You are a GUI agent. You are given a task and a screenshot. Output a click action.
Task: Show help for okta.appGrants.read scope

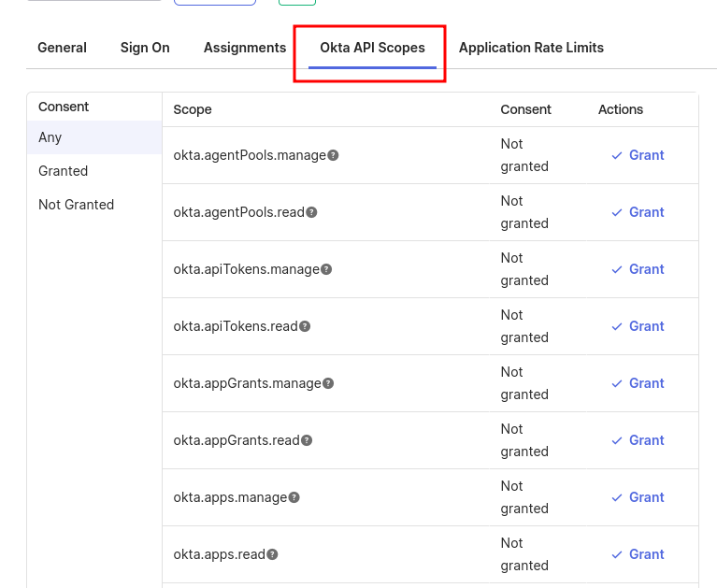tap(307, 440)
